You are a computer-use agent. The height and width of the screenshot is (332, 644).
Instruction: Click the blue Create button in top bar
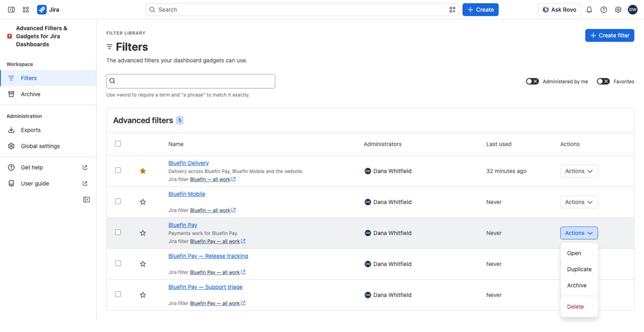pos(480,10)
